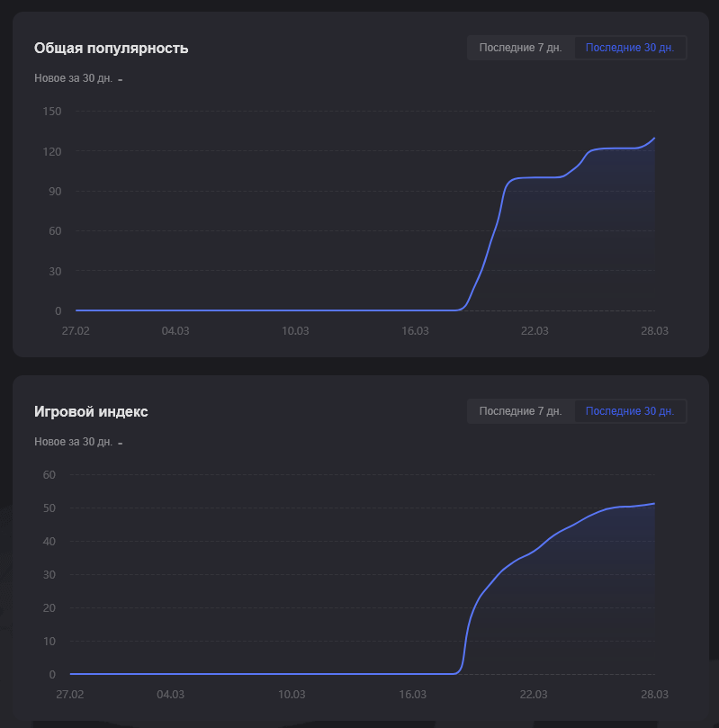Click 'Новое за 30 дн.' under Игровой индекс
This screenshot has width=719, height=728.
(73, 442)
